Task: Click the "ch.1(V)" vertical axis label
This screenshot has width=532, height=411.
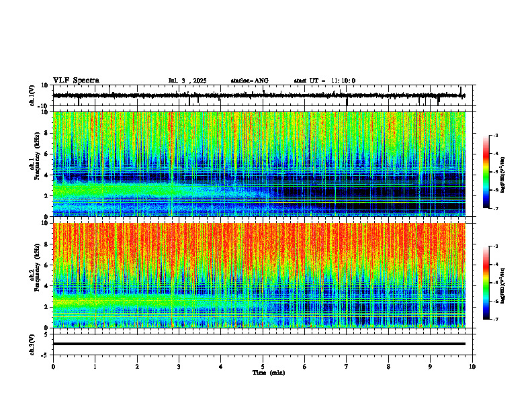Action: [x=32, y=95]
